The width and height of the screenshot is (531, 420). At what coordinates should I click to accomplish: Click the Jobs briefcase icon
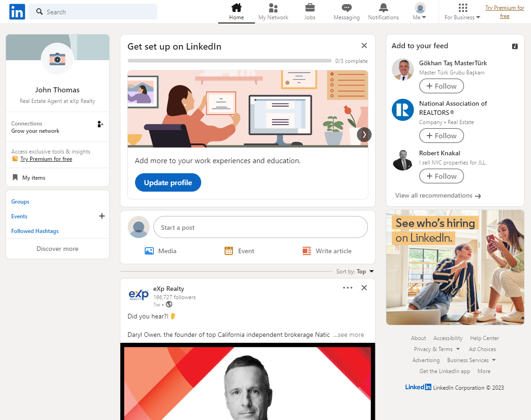click(310, 8)
